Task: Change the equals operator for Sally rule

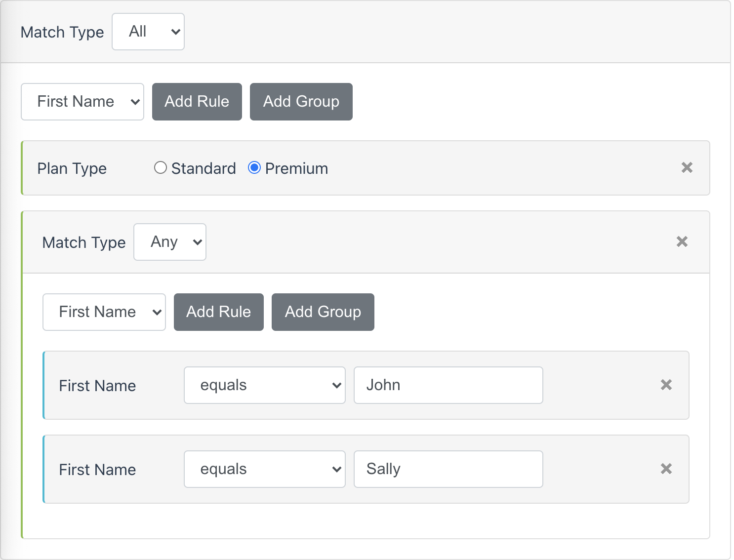Action: click(265, 469)
